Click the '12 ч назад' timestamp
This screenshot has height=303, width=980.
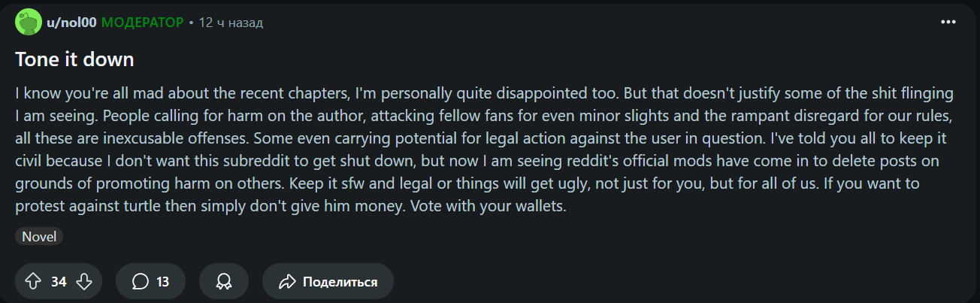click(x=231, y=23)
